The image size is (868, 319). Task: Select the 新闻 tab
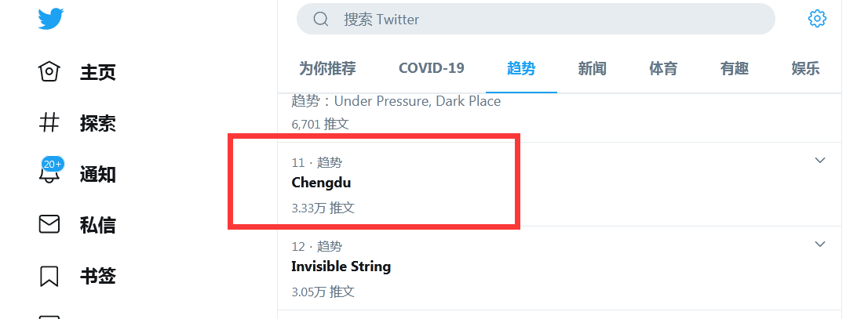pos(593,68)
